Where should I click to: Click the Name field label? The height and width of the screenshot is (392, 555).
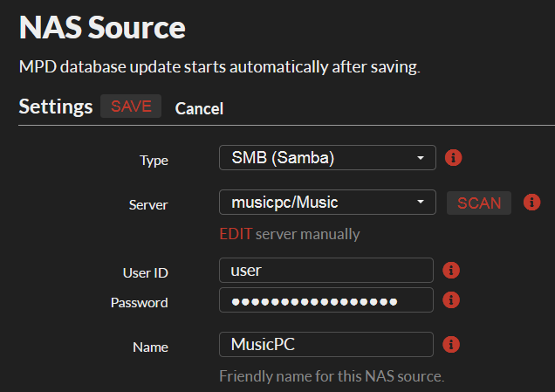(x=150, y=347)
